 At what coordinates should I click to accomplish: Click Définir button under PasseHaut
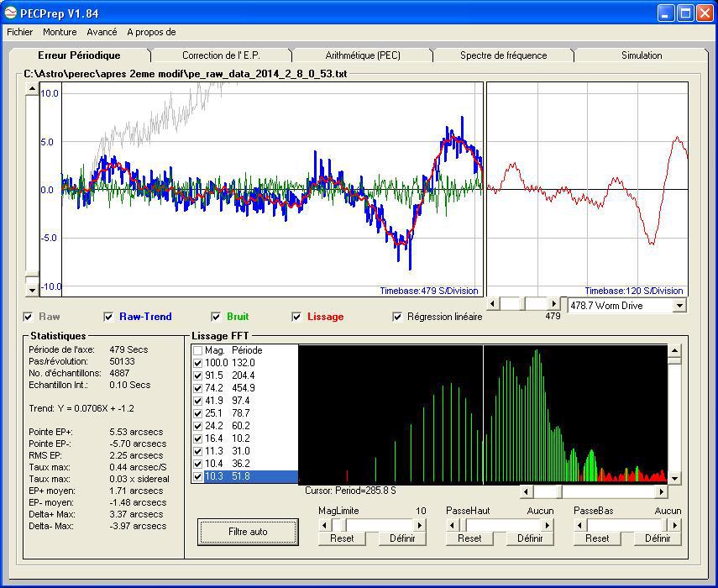[x=530, y=538]
